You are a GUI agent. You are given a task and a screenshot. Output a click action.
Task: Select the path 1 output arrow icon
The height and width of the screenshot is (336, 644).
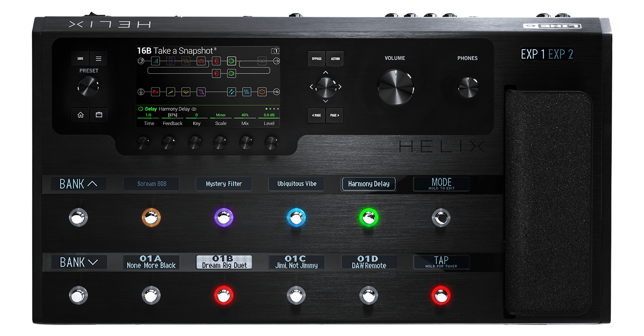pyautogui.click(x=276, y=61)
